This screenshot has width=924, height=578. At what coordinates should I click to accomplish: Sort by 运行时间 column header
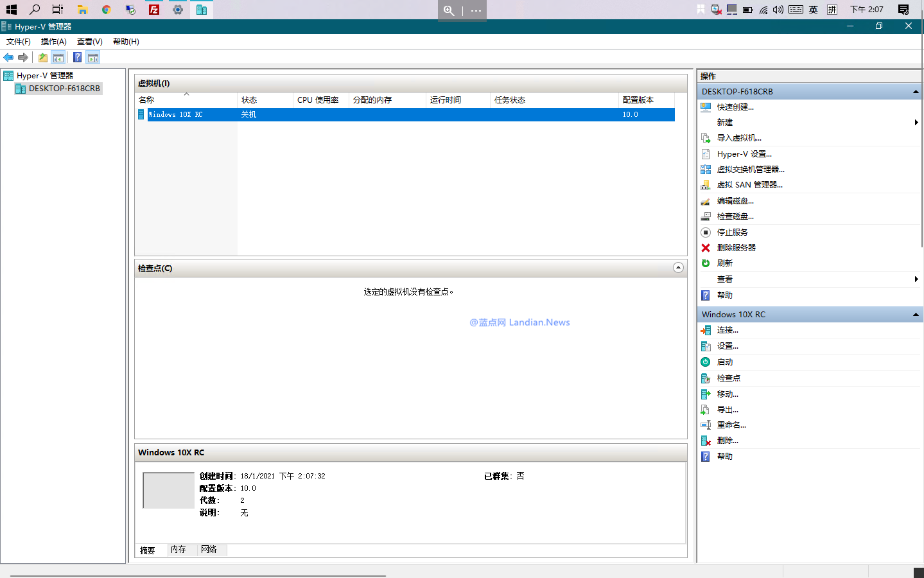pyautogui.click(x=458, y=100)
